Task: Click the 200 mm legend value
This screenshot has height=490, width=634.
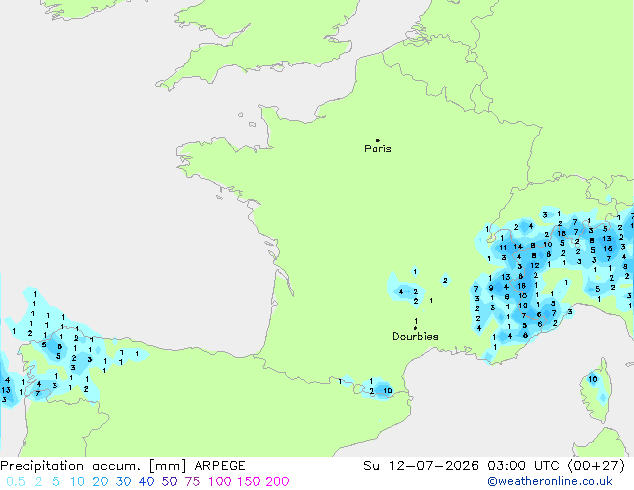Action: 277,482
